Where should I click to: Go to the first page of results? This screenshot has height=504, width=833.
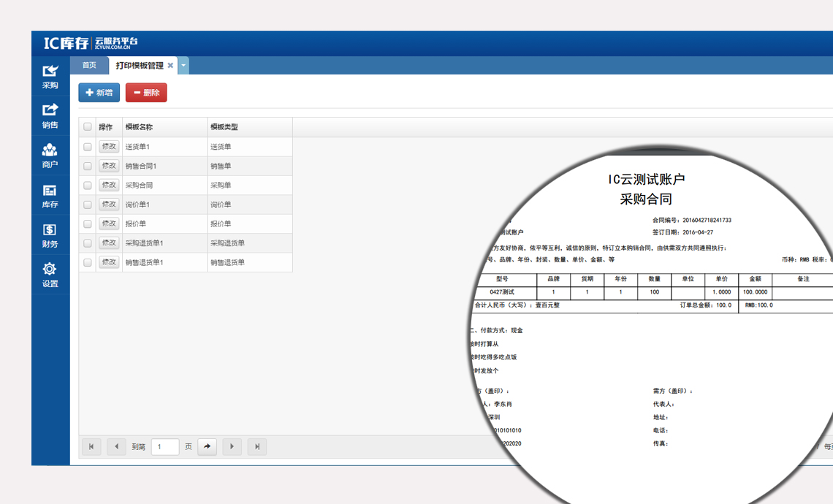91,446
